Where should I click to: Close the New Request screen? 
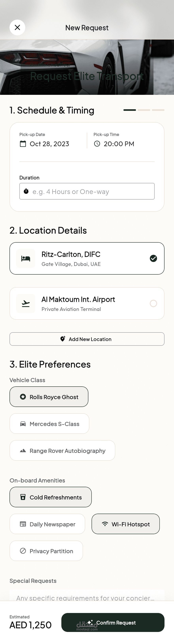[17, 27]
